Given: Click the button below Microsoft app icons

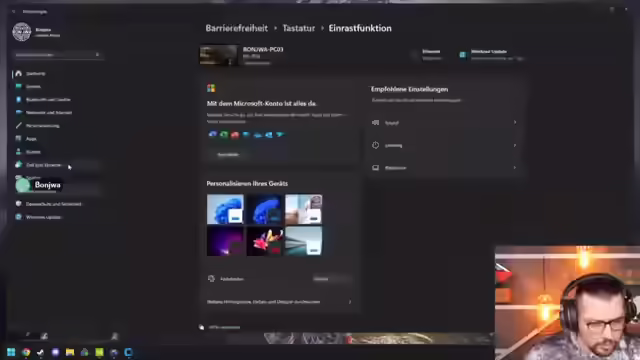Looking at the screenshot, I should (x=228, y=154).
